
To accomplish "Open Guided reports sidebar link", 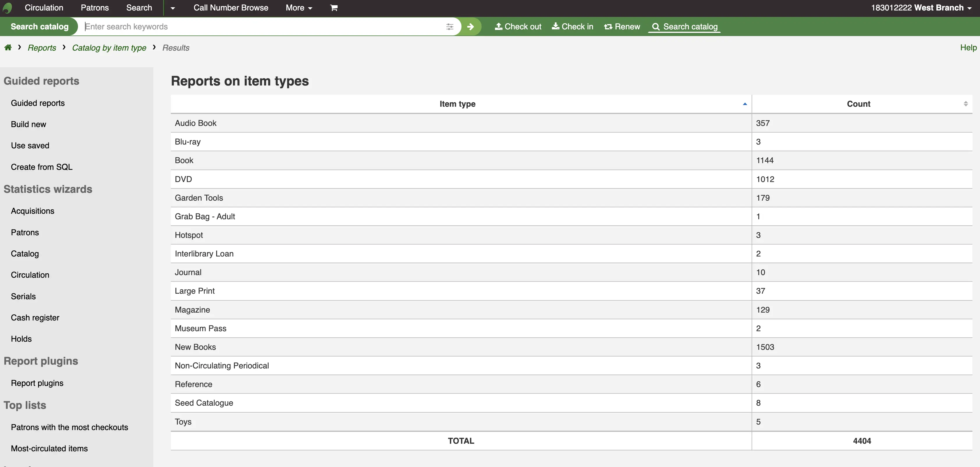I will pyautogui.click(x=38, y=103).
